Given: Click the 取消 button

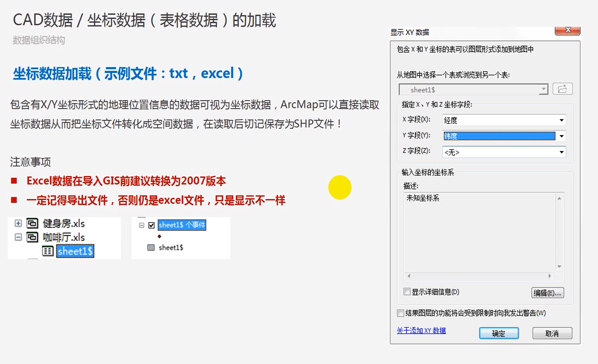Looking at the screenshot, I should pyautogui.click(x=552, y=333).
